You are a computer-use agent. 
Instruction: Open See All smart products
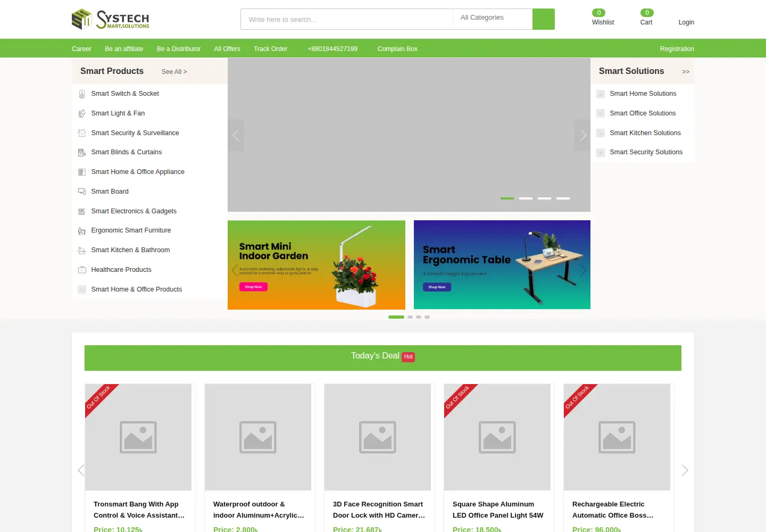[174, 72]
